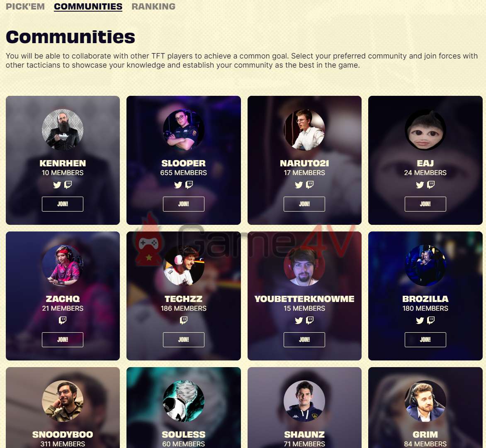Open Techzz's Twitch icon
Screen dimensions: 486x448
point(183,320)
